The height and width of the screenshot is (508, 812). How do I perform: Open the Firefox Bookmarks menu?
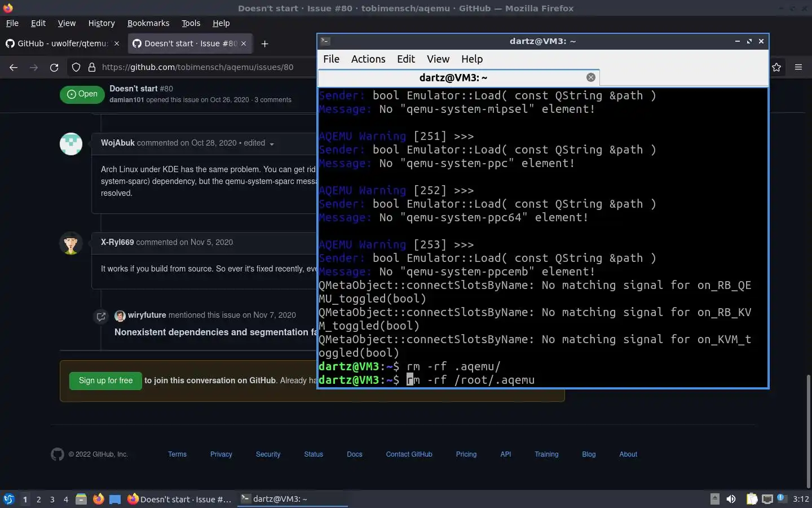[148, 23]
